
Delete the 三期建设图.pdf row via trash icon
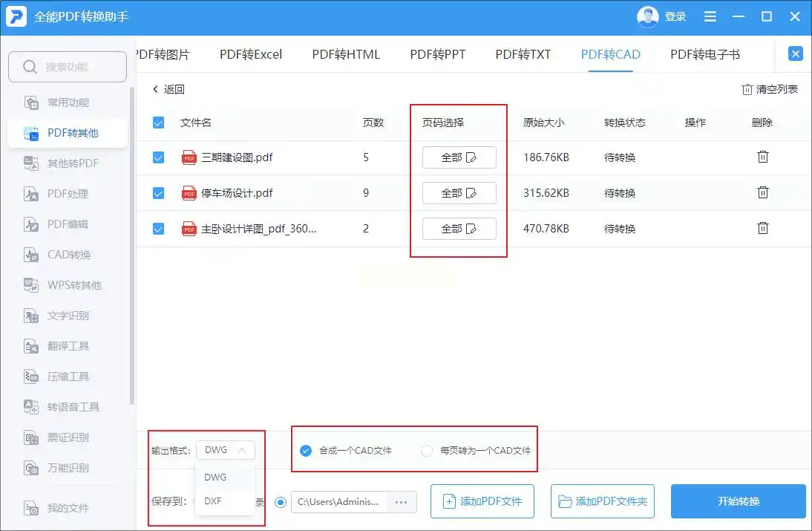762,157
